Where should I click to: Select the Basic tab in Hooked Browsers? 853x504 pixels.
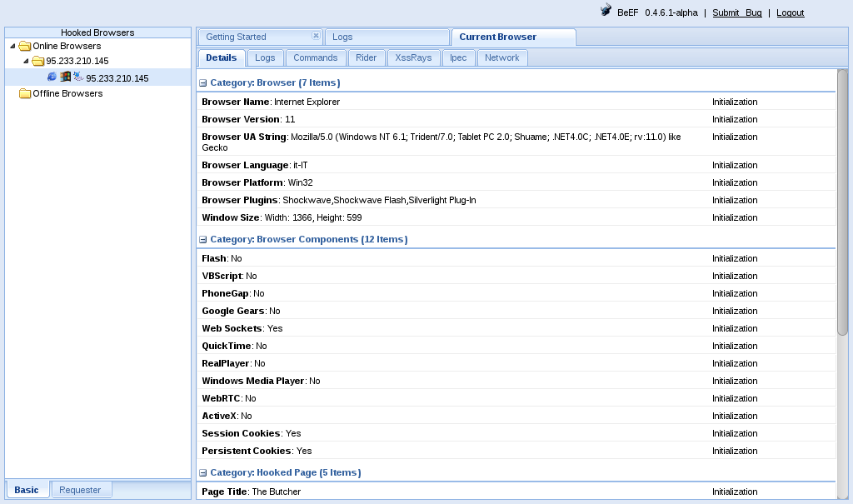tap(27, 490)
